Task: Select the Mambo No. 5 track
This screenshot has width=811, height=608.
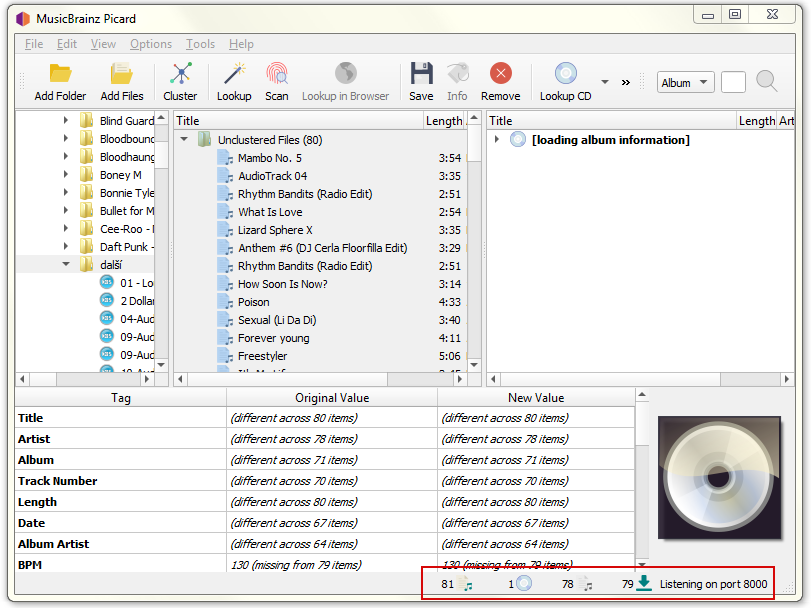Action: point(269,158)
